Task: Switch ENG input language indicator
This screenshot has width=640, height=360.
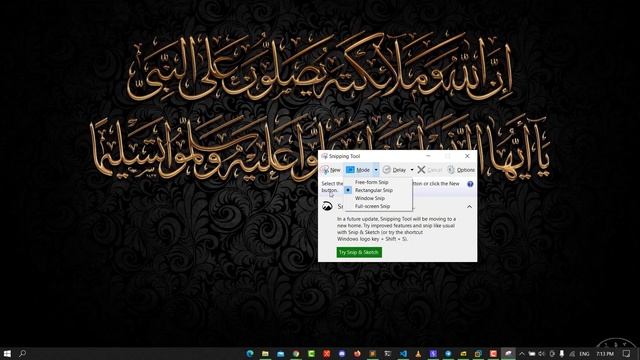Action: 584,354
